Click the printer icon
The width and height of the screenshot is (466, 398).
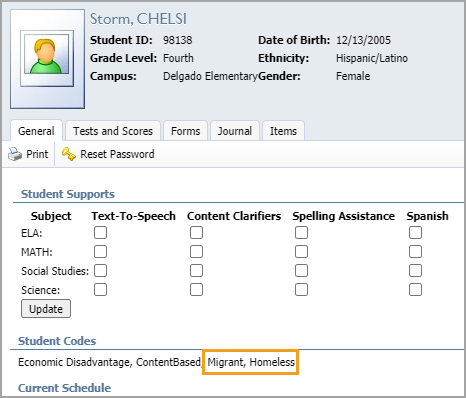click(x=15, y=154)
